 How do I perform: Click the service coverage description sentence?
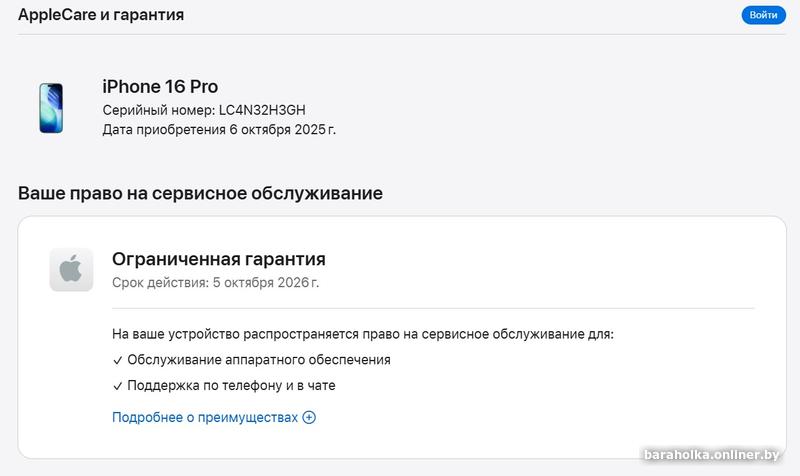point(363,333)
